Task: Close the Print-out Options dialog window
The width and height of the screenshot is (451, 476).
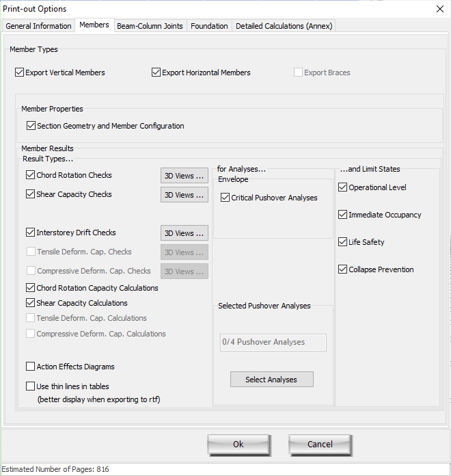Action: tap(439, 8)
